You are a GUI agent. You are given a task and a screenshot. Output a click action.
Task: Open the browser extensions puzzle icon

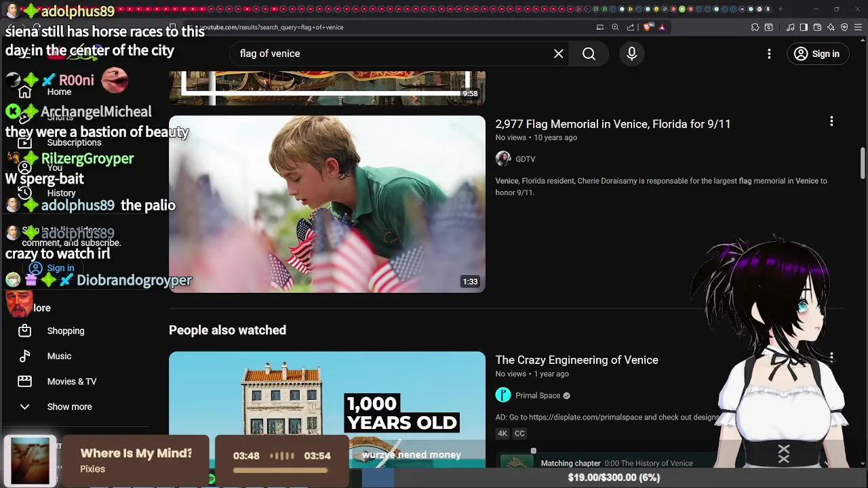755,27
